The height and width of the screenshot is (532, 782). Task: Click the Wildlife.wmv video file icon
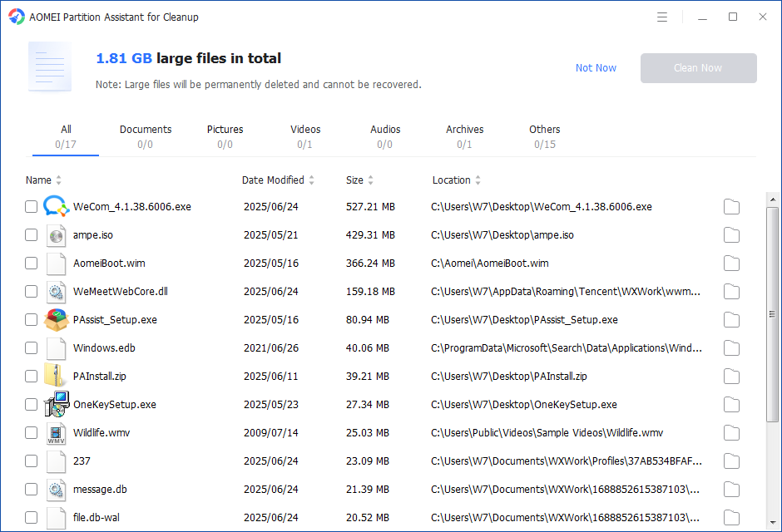pyautogui.click(x=56, y=433)
